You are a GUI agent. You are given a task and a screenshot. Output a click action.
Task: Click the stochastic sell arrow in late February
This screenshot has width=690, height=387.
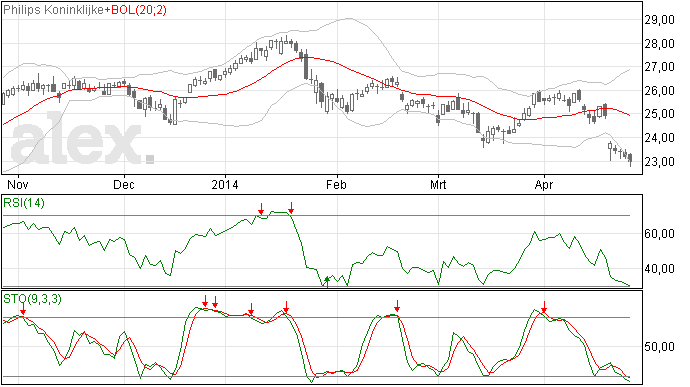397,306
